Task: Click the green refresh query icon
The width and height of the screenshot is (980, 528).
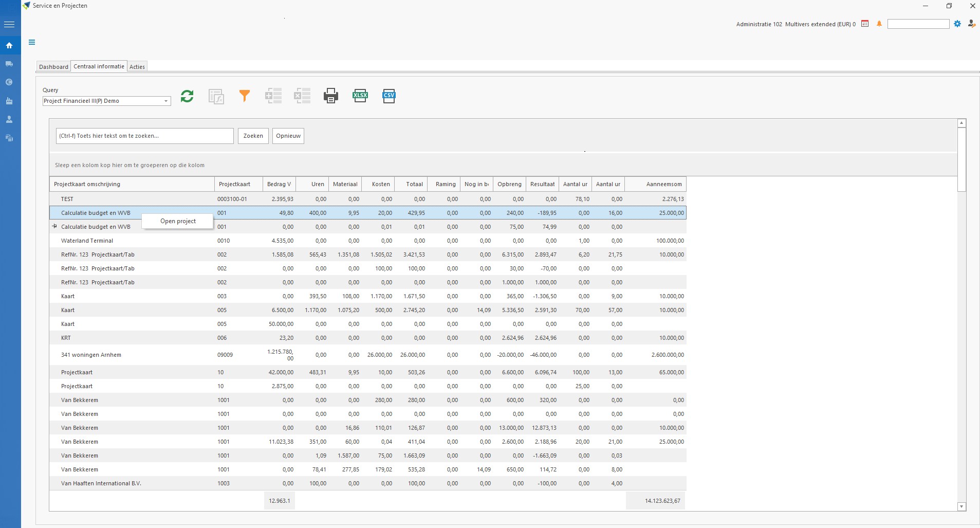Action: 187,96
